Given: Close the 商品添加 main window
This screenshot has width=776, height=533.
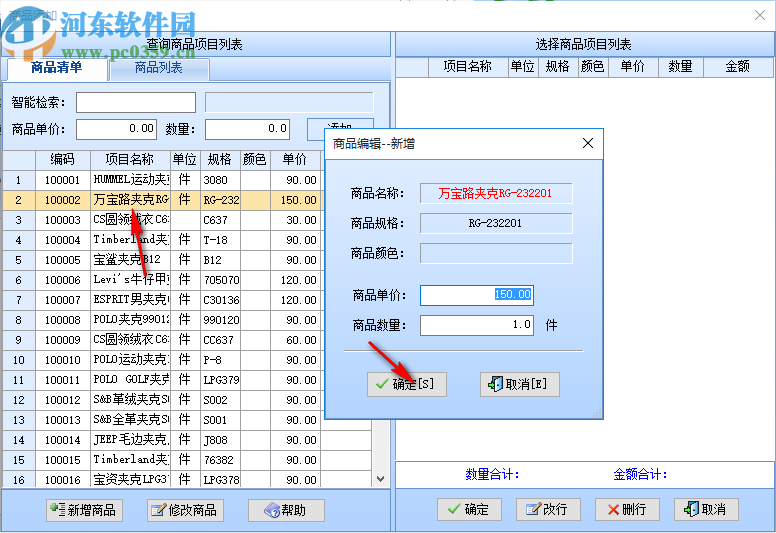Looking at the screenshot, I should [760, 15].
